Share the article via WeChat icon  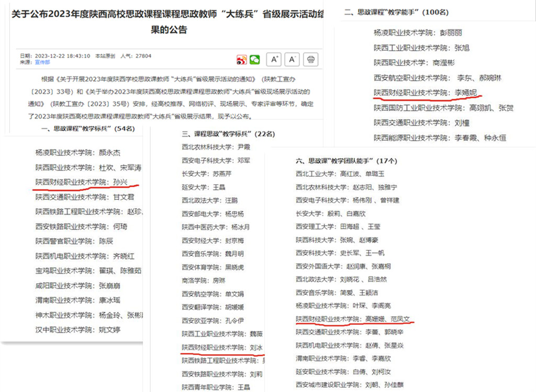point(255,59)
